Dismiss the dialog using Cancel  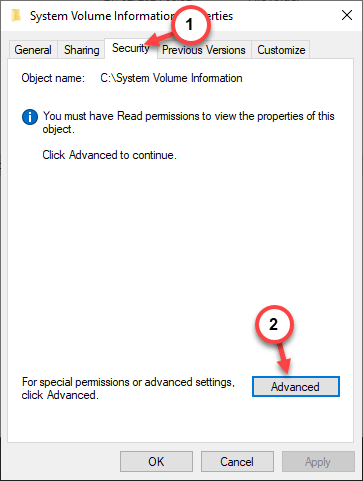[237, 462]
